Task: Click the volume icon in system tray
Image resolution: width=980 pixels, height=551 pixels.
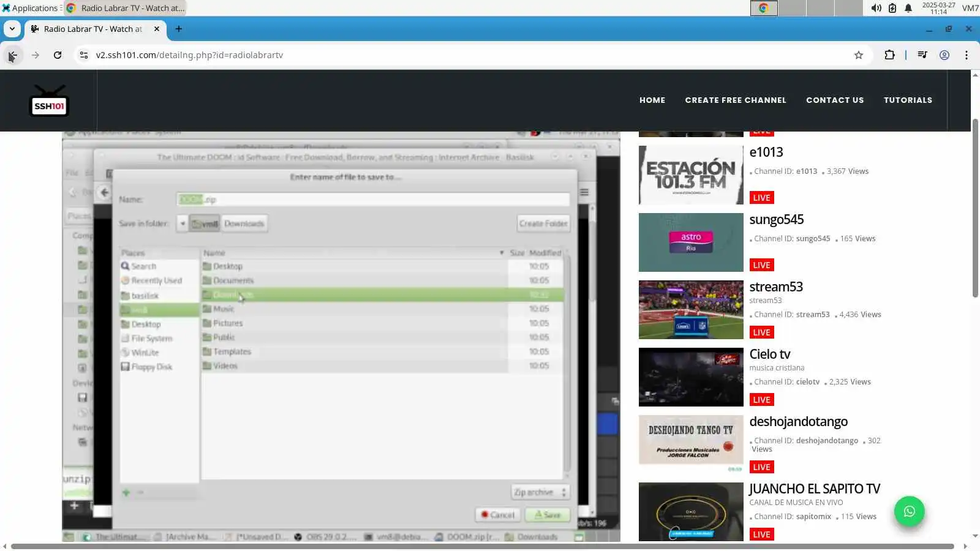Action: (x=876, y=8)
